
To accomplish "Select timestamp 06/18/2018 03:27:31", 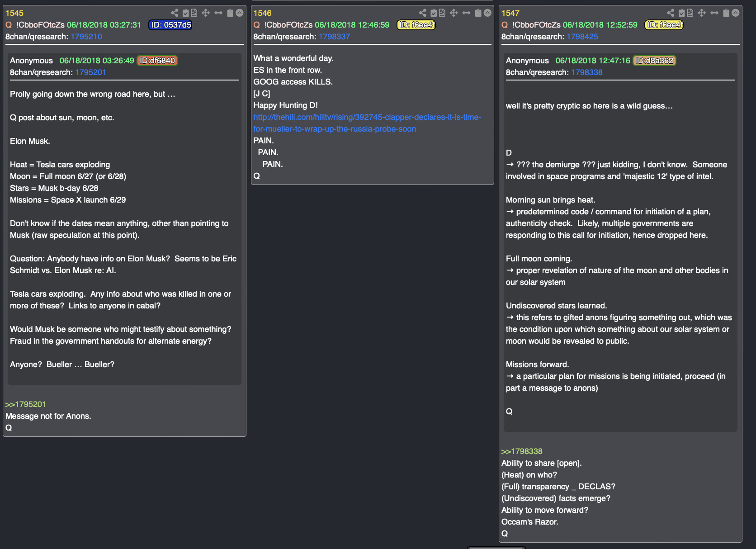I will pos(104,25).
